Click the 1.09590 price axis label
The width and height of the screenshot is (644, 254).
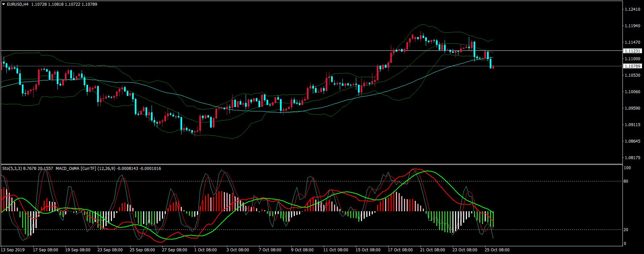(x=632, y=108)
